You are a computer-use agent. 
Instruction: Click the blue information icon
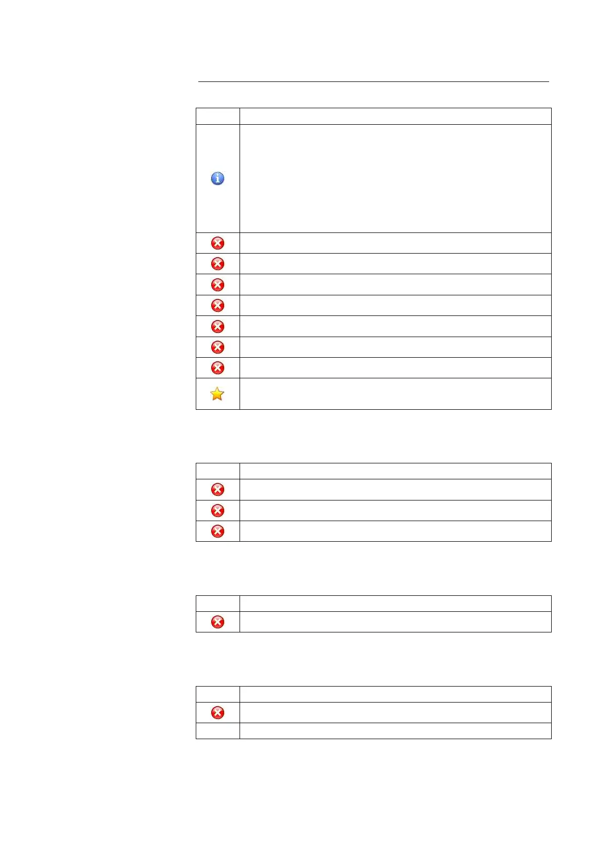coord(217,179)
